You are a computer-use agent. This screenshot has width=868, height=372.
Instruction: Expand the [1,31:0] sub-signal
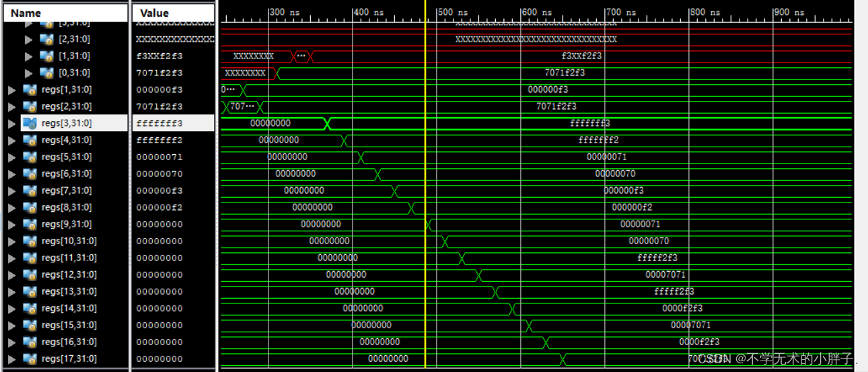[28, 56]
